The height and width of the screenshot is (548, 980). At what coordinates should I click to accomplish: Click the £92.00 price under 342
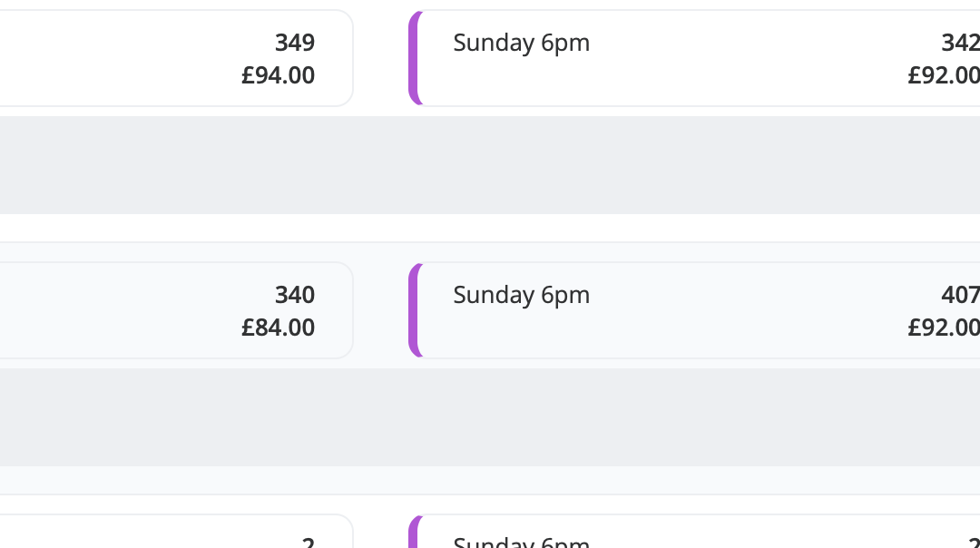coord(944,75)
